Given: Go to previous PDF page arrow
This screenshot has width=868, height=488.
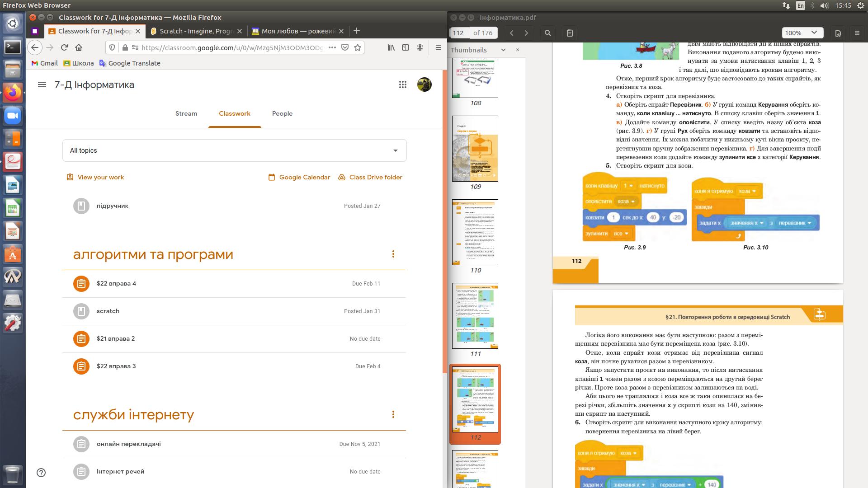Looking at the screenshot, I should pyautogui.click(x=512, y=33).
